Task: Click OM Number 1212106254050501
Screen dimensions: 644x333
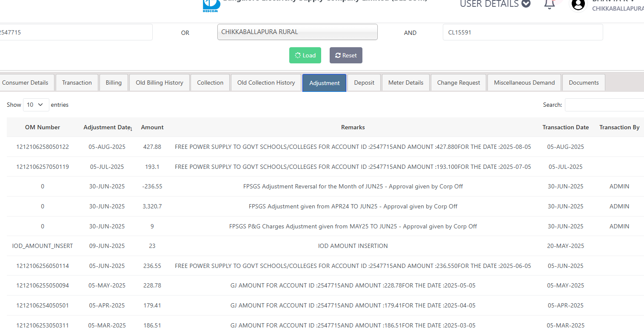Action: [43, 305]
